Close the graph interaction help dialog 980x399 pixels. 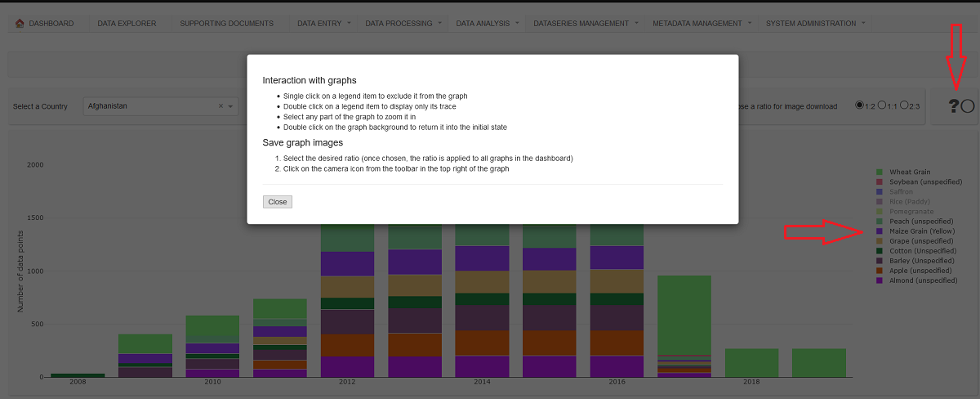tap(277, 202)
